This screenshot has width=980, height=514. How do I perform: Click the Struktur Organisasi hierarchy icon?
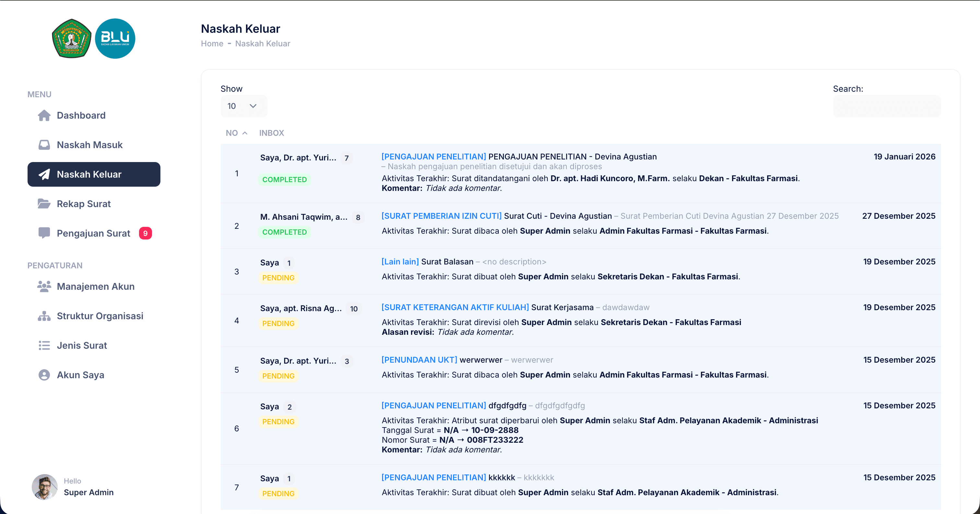(x=44, y=316)
